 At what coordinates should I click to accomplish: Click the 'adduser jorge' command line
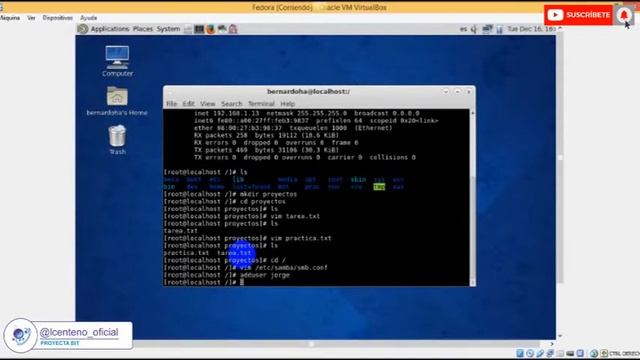pyautogui.click(x=227, y=275)
